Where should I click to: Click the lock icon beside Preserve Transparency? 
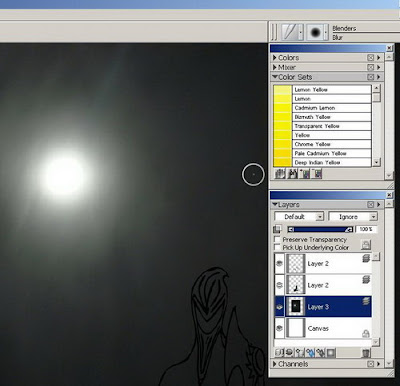point(366,245)
